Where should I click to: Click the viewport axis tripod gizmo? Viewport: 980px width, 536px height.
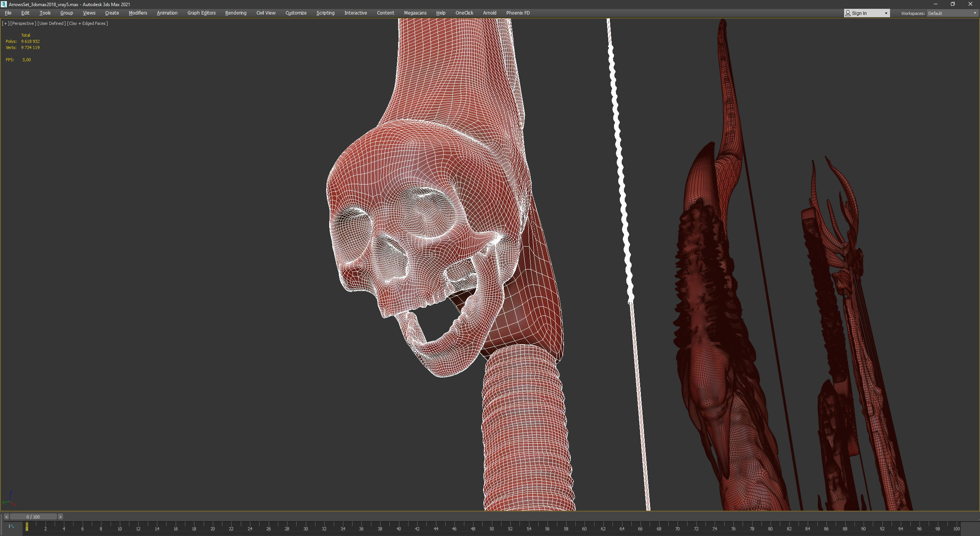(x=10, y=499)
